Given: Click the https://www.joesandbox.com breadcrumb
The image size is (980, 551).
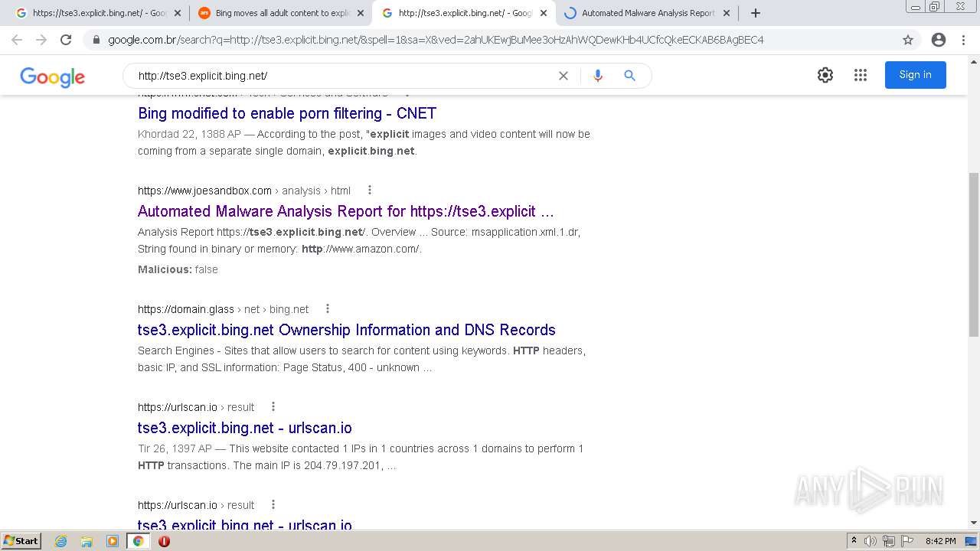Looking at the screenshot, I should 204,191.
